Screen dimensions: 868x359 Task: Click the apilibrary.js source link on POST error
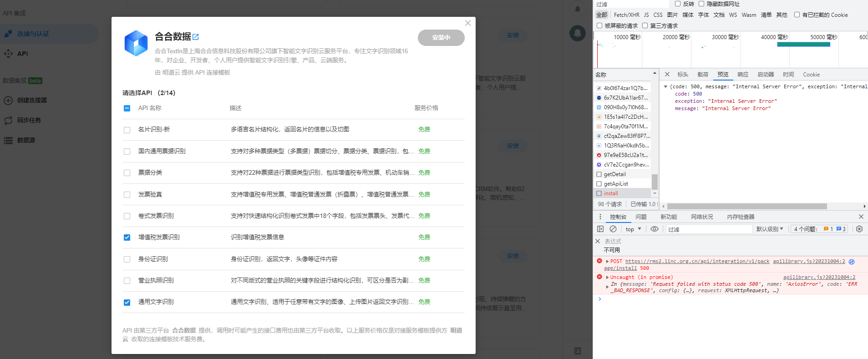coord(808,261)
